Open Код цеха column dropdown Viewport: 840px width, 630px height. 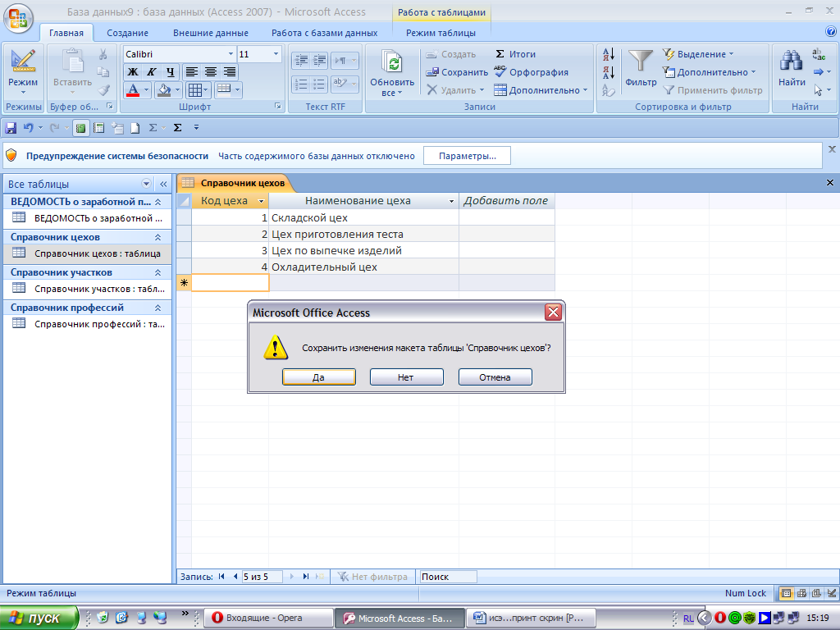tap(262, 202)
